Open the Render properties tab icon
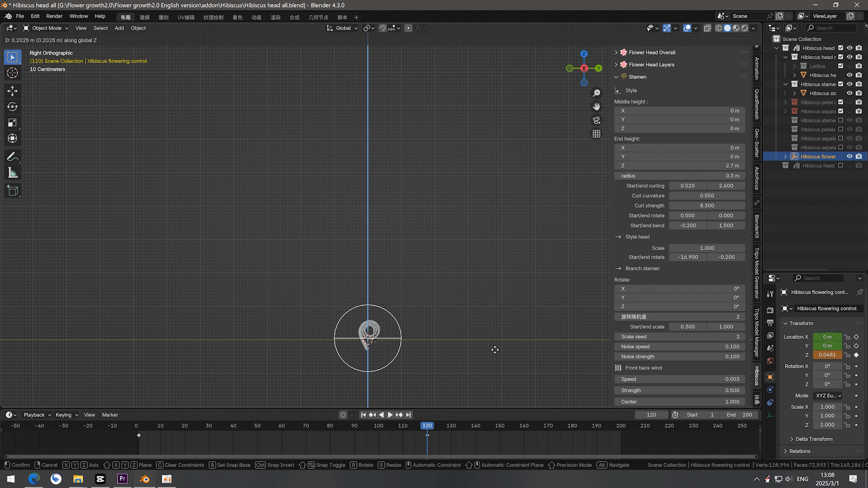The height and width of the screenshot is (488, 868). coord(770,310)
